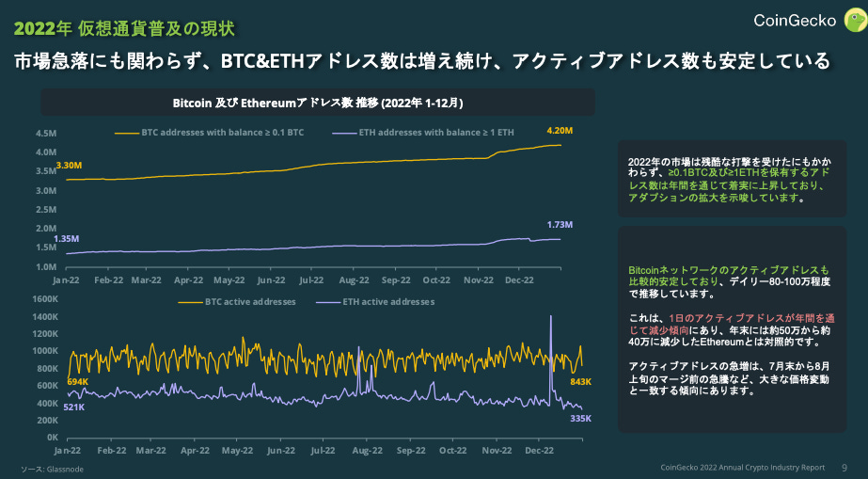This screenshot has width=868, height=479.
Task: Click the source note 'ソース: Glassnode'
Action: 52,469
